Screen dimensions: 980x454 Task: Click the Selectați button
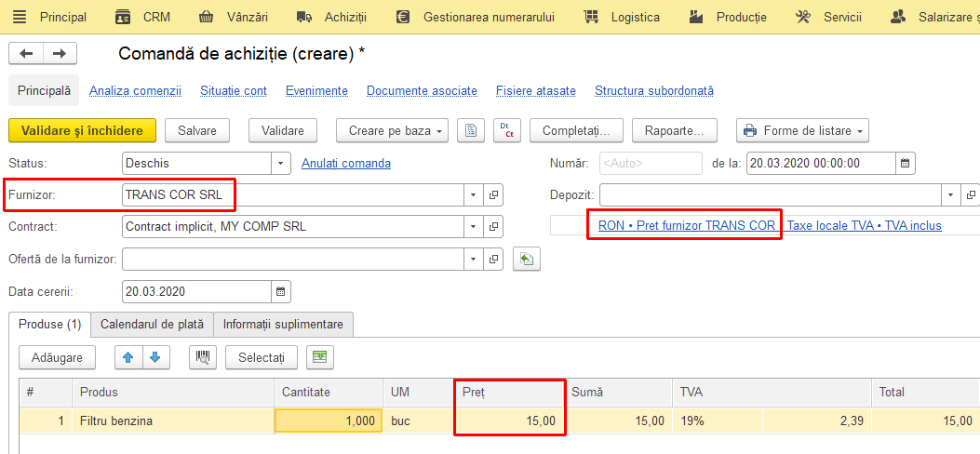[262, 357]
